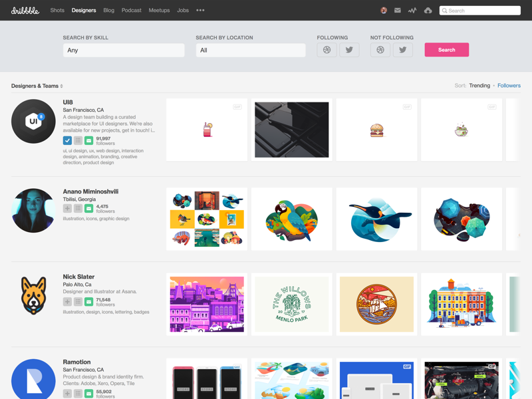Focus the header Search input
Image resolution: width=532 pixels, height=399 pixels.
pyautogui.click(x=479, y=11)
